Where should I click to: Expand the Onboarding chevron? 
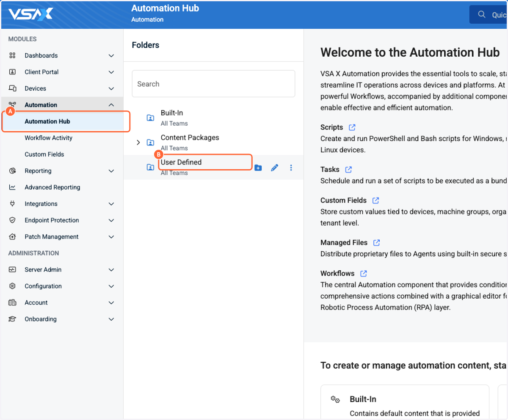111,319
